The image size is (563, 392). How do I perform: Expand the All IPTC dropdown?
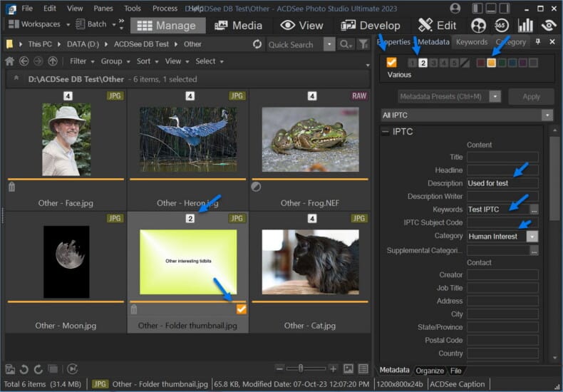tap(547, 115)
